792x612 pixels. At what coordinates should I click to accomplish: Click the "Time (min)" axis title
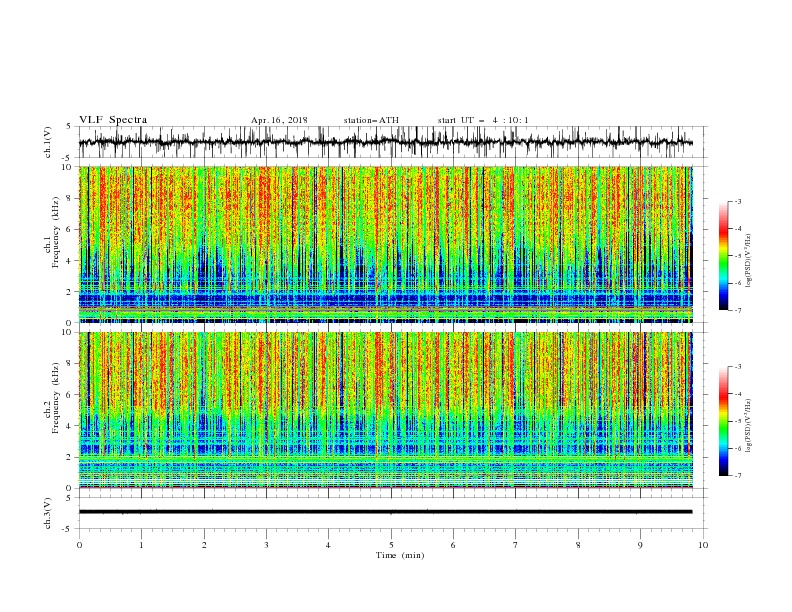(400, 555)
